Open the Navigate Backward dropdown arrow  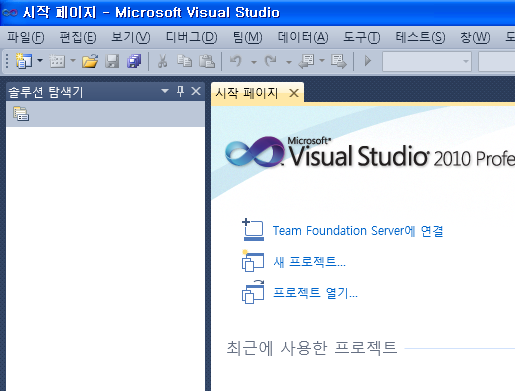click(x=322, y=61)
